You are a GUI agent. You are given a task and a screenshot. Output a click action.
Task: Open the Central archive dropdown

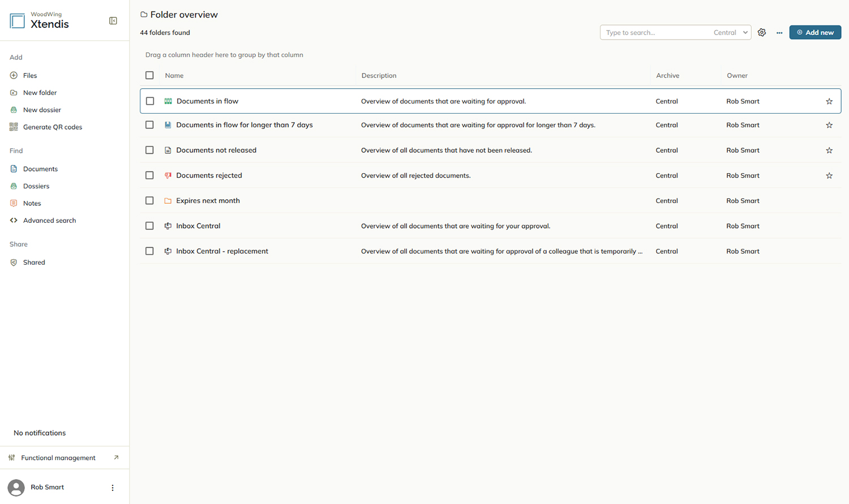click(731, 33)
